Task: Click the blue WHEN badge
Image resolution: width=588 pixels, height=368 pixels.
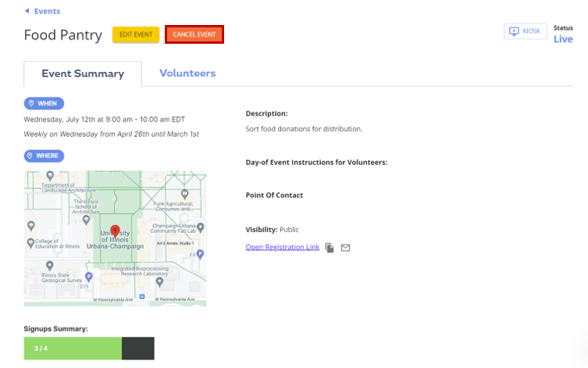Action: (x=44, y=103)
